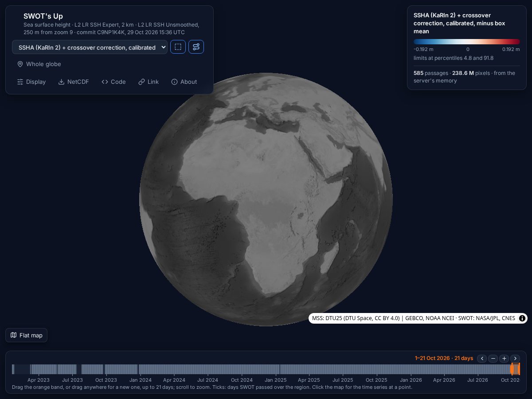Screen dimensions: 532x399
Task: Click the attribution info icon
Action: point(522,318)
